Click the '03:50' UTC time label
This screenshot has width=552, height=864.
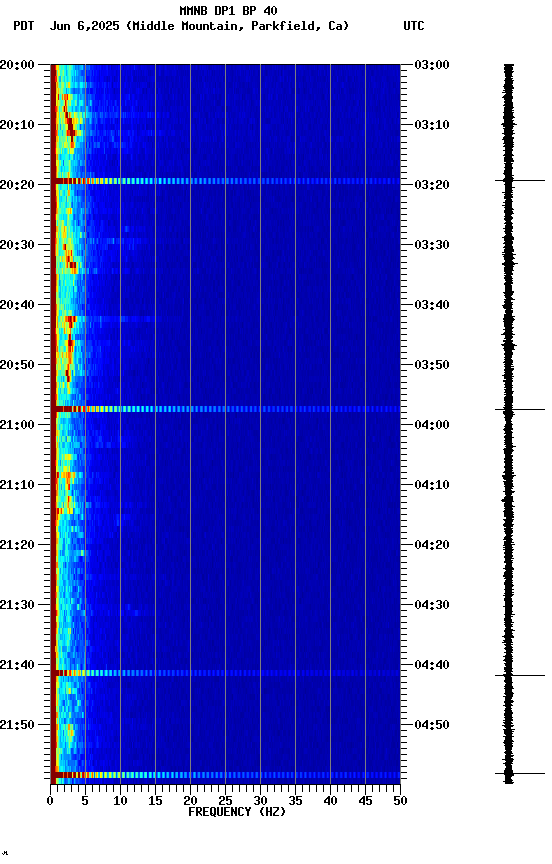(432, 365)
